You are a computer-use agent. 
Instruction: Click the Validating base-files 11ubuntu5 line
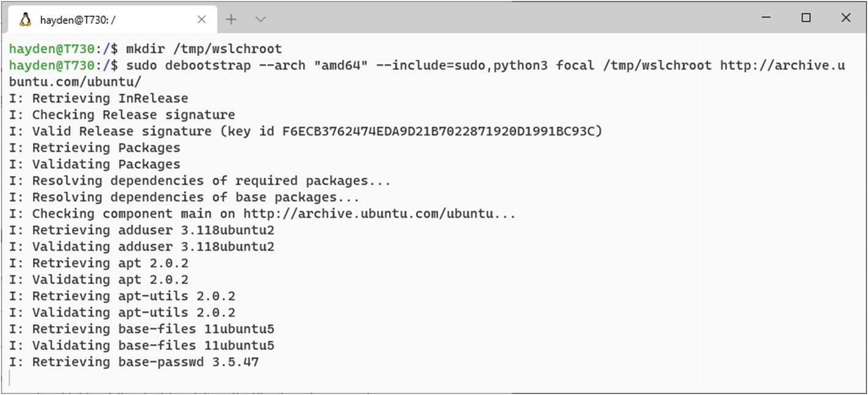pyautogui.click(x=142, y=346)
